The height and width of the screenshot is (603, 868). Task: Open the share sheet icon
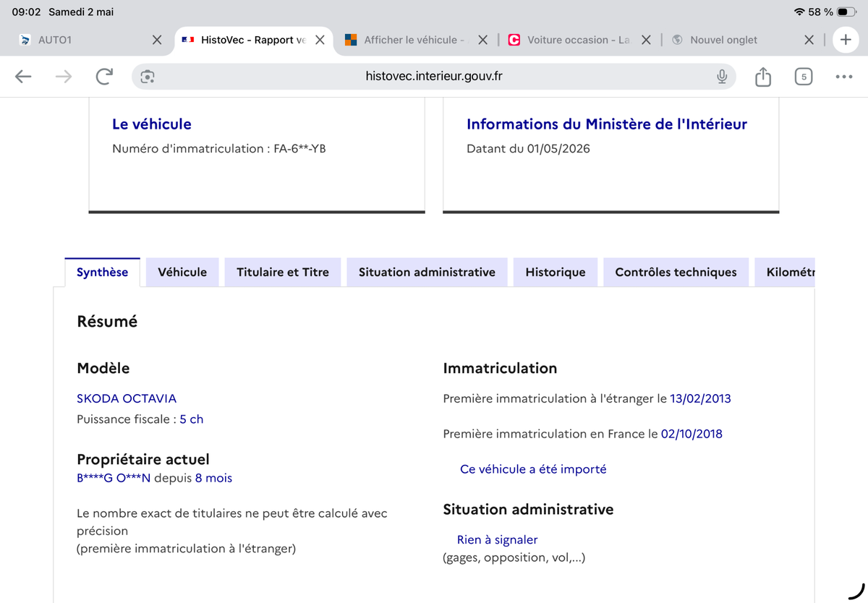763,77
